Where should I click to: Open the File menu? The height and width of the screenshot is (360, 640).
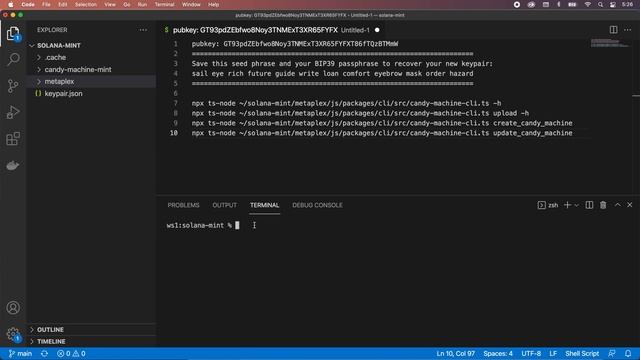pos(47,4)
